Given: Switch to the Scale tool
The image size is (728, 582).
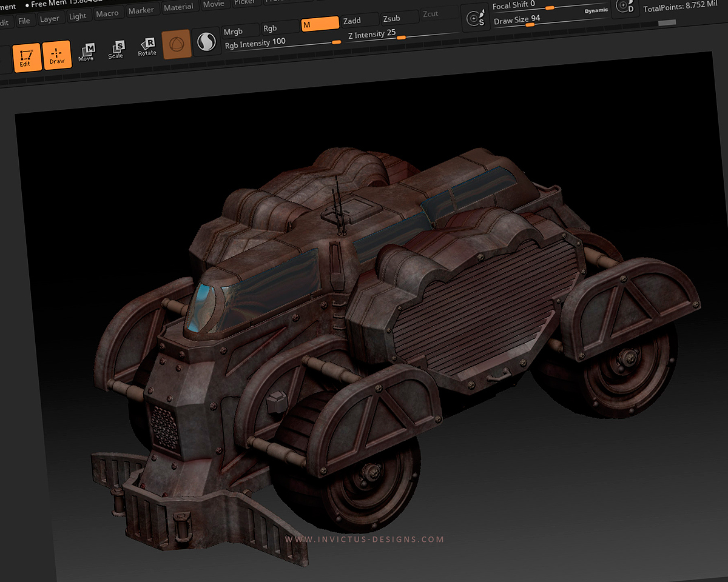Looking at the screenshot, I should tap(116, 50).
